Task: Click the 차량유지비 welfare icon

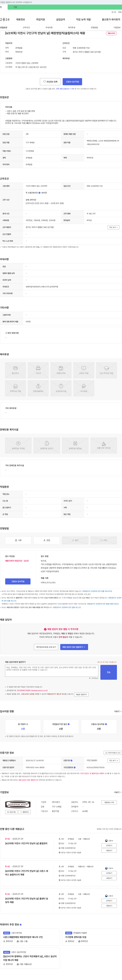Action: click(61, 370)
